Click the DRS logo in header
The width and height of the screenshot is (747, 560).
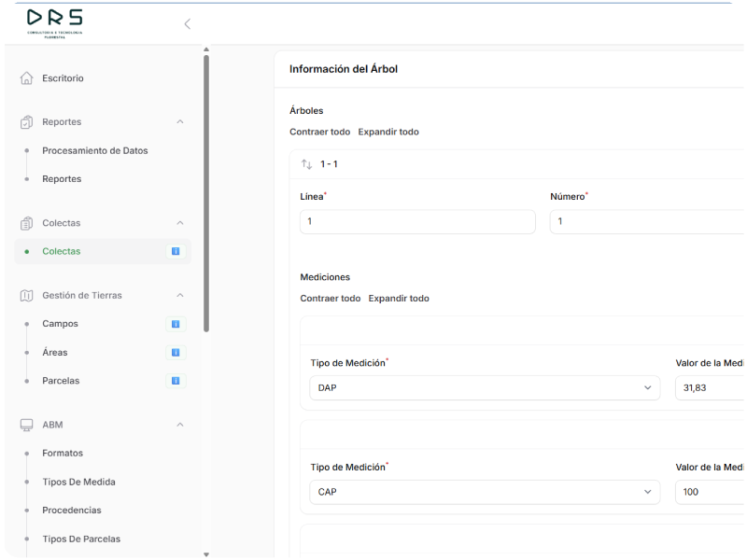[x=55, y=22]
